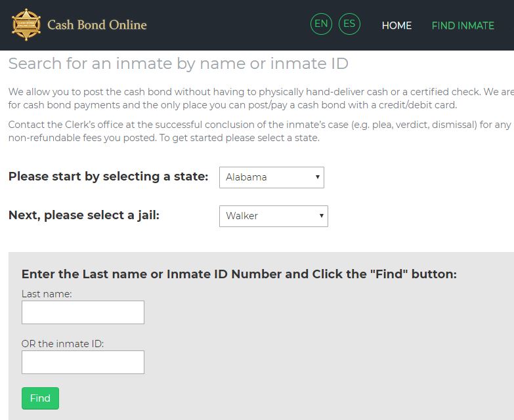This screenshot has width=514, height=420.
Task: Click the "Please start by selecting a state" label
Action: pyautogui.click(x=108, y=177)
